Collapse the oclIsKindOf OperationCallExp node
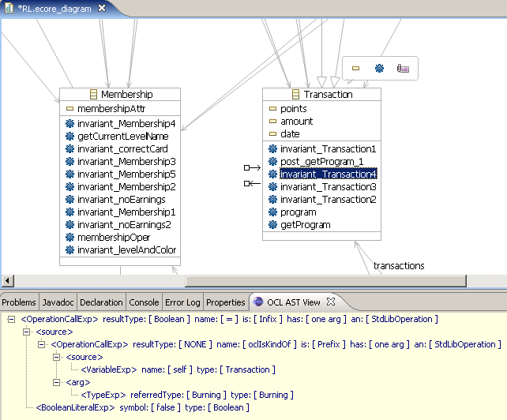This screenshot has width=507, height=420. (x=41, y=344)
